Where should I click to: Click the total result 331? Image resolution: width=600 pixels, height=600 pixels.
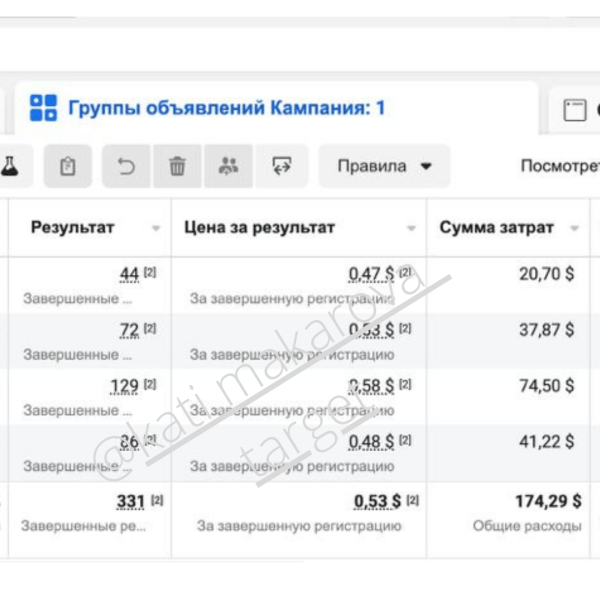tap(130, 501)
